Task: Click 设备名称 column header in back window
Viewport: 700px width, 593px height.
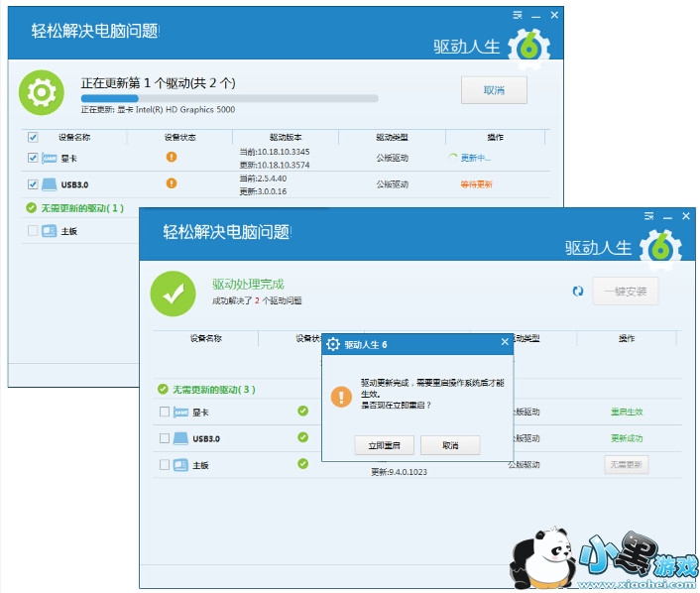Action: tap(74, 137)
